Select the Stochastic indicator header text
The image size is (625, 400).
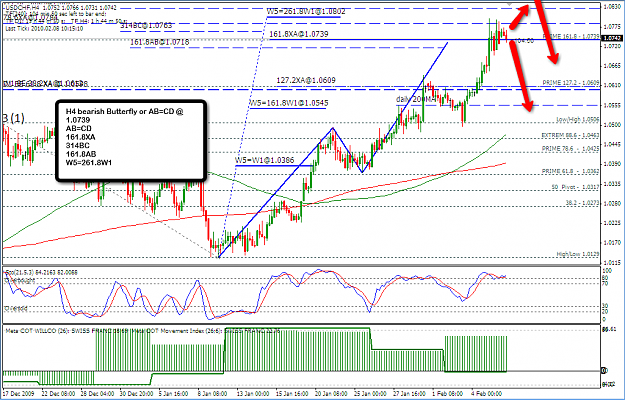41,273
